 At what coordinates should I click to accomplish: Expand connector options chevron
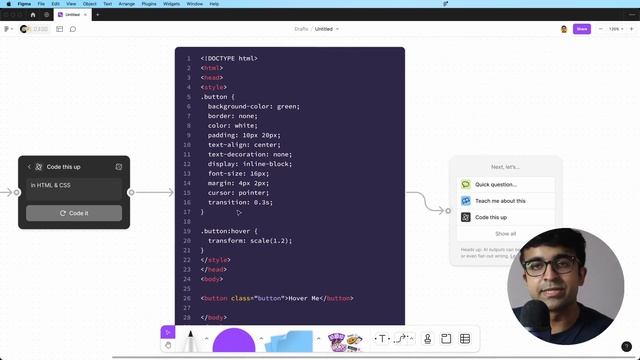[x=411, y=339]
